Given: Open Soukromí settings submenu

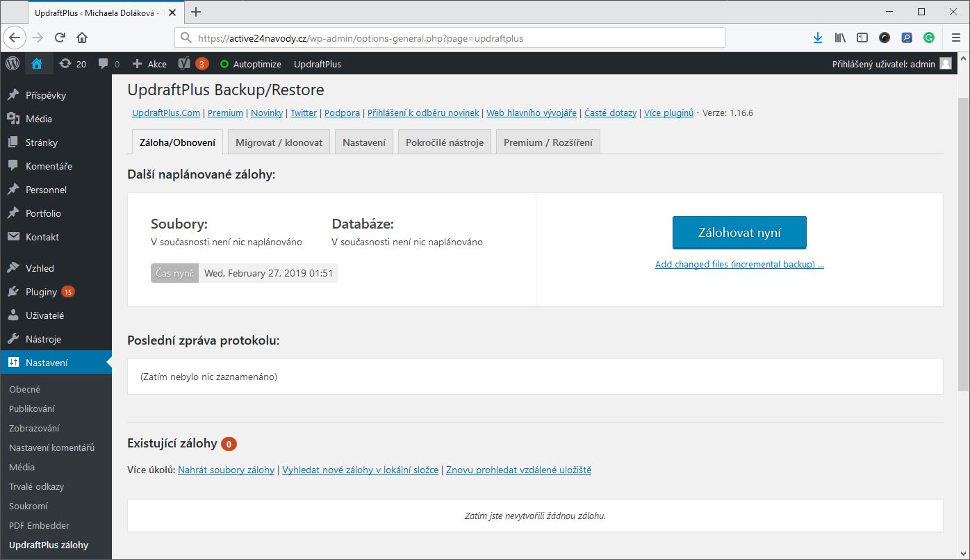Looking at the screenshot, I should (x=28, y=506).
